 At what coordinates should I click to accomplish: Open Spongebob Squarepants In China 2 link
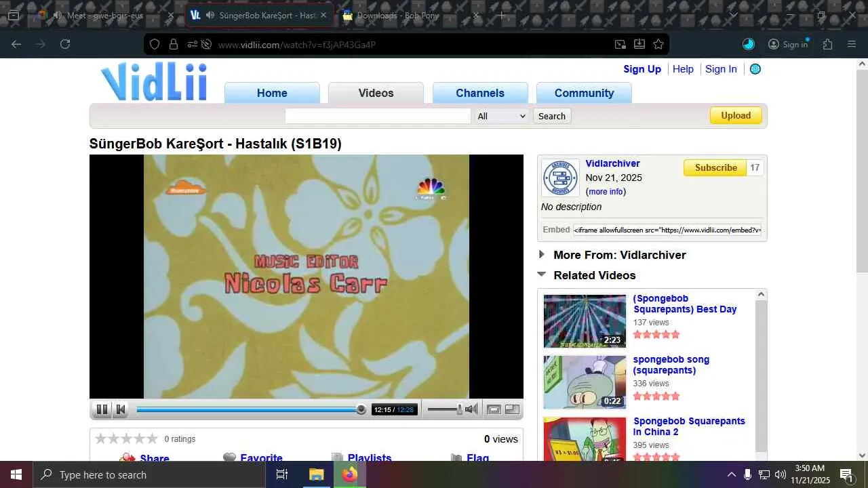689,426
